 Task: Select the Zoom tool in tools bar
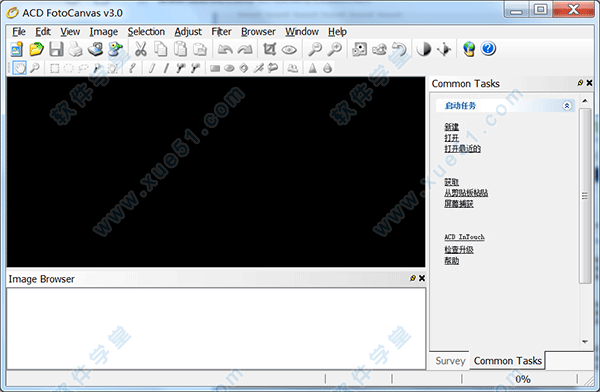(x=35, y=68)
